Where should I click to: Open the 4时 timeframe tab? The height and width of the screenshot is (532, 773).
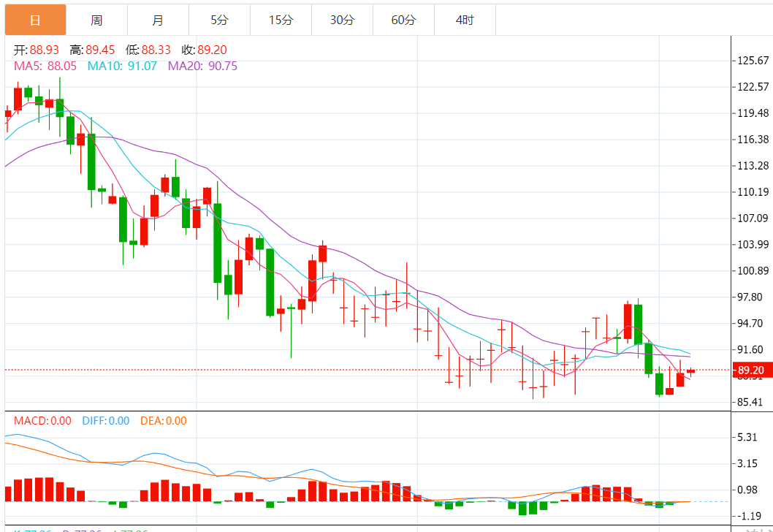pyautogui.click(x=465, y=20)
